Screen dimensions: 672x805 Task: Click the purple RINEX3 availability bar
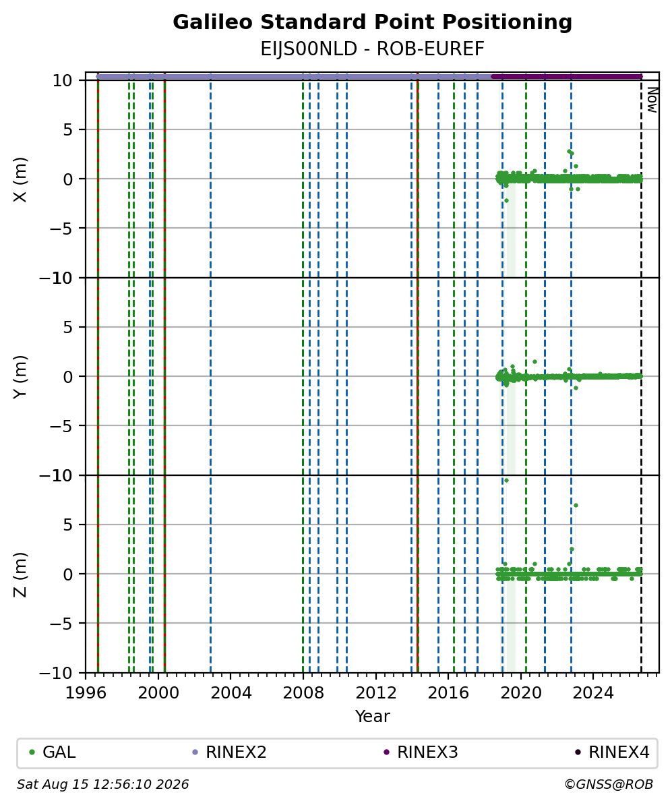click(x=567, y=76)
